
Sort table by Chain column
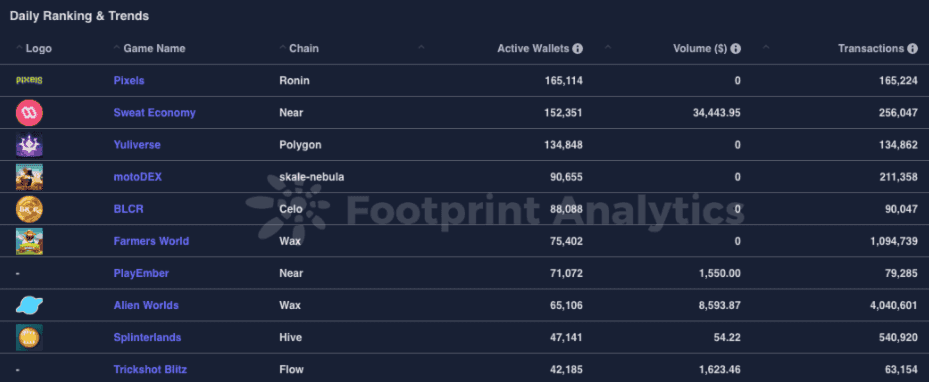pyautogui.click(x=303, y=49)
